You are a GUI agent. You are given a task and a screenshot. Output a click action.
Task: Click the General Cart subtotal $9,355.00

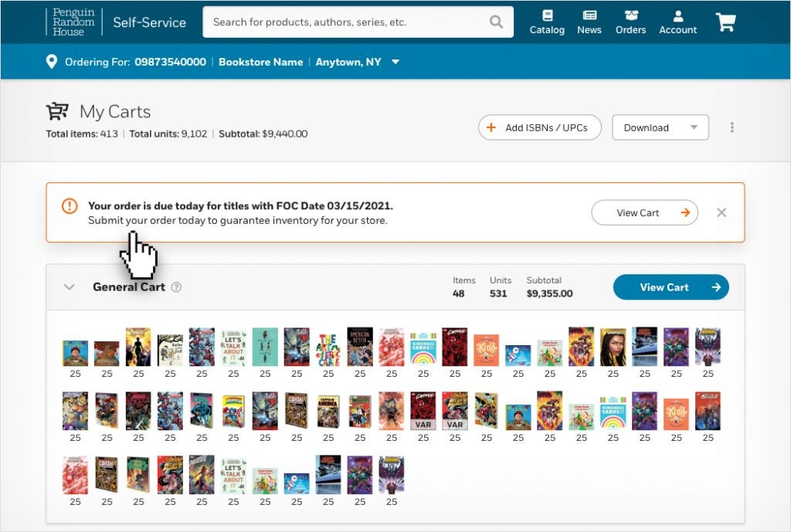[x=549, y=293]
